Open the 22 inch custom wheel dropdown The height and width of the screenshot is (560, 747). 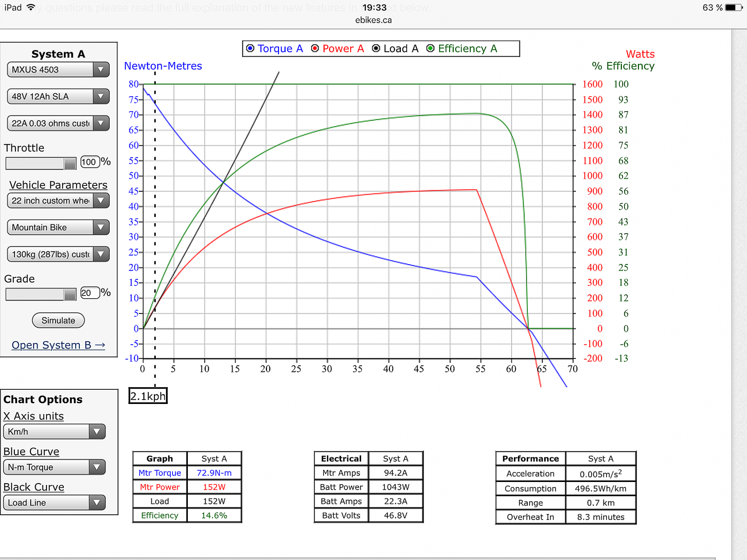click(x=100, y=201)
